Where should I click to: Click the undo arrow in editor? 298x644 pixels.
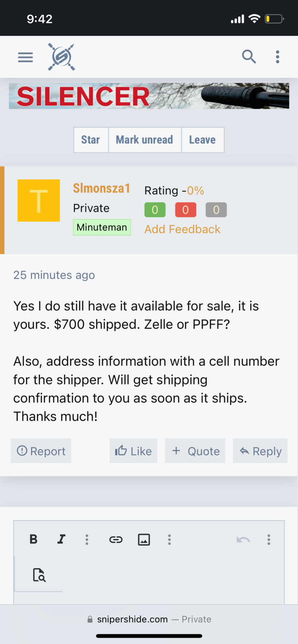[x=243, y=540]
